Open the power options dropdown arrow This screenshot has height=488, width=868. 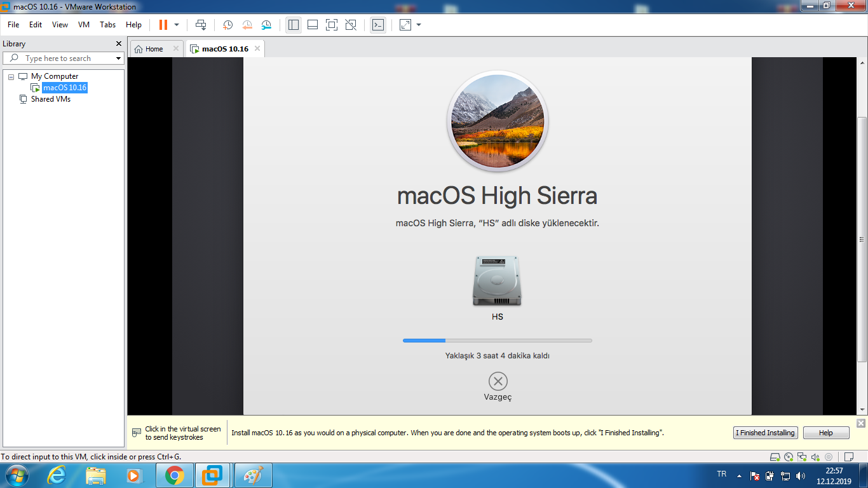pyautogui.click(x=177, y=25)
